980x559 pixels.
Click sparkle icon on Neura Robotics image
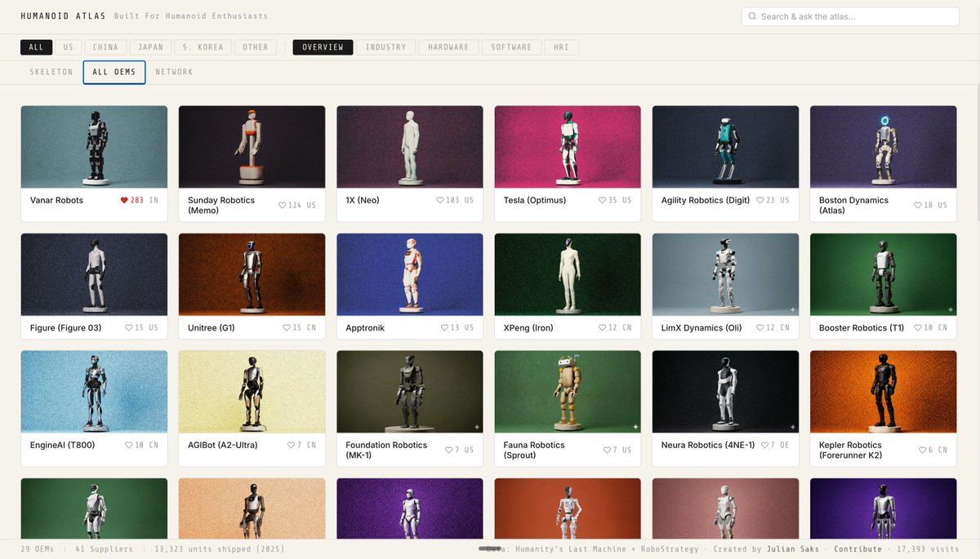793,427
